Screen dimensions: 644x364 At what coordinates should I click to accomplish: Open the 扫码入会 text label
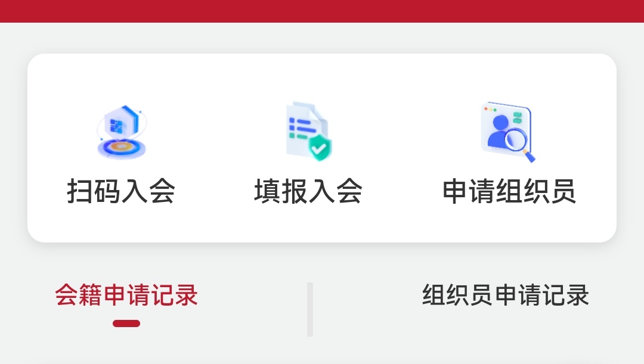(x=121, y=191)
